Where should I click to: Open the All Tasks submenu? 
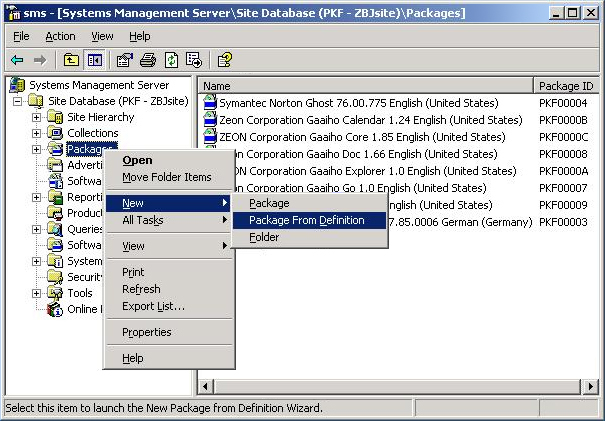coord(169,220)
